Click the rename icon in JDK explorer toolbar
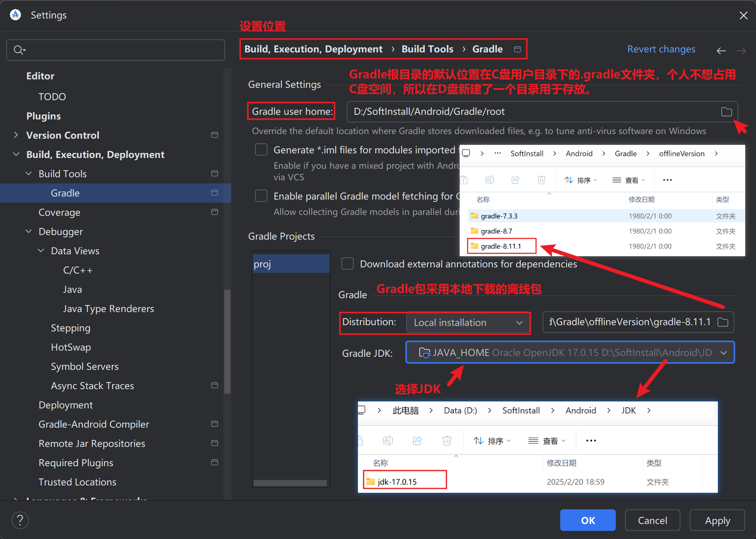Screen dimensions: 756x539 click(x=388, y=441)
